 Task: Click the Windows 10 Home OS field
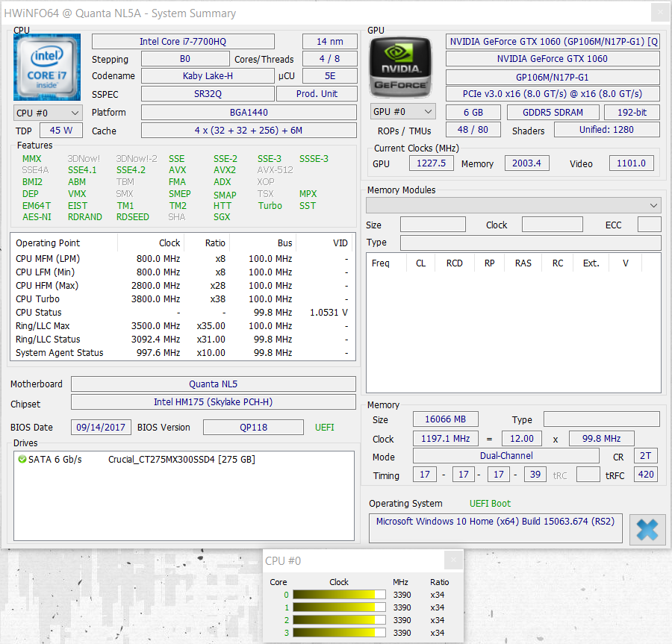pyautogui.click(x=496, y=528)
